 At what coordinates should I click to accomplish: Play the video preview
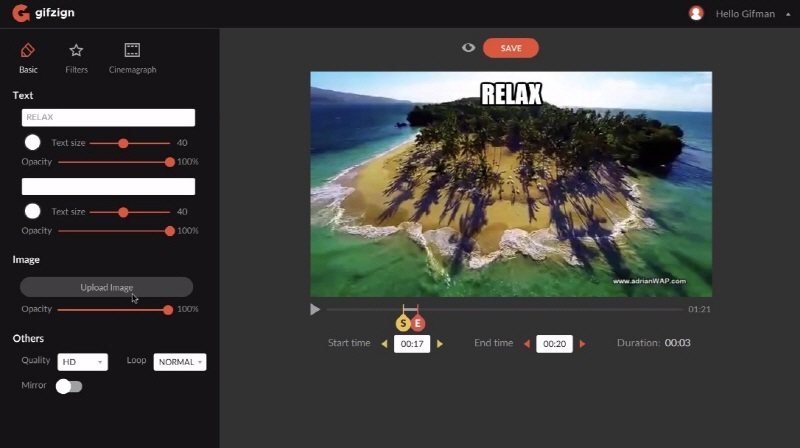[x=315, y=309]
